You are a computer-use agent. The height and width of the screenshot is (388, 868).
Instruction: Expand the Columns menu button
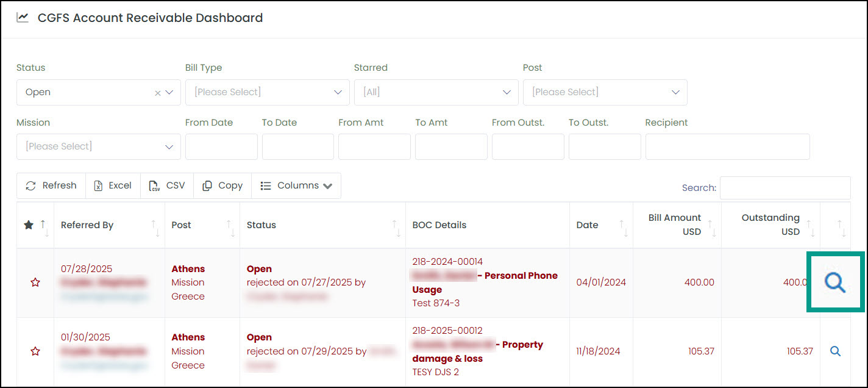pyautogui.click(x=296, y=185)
